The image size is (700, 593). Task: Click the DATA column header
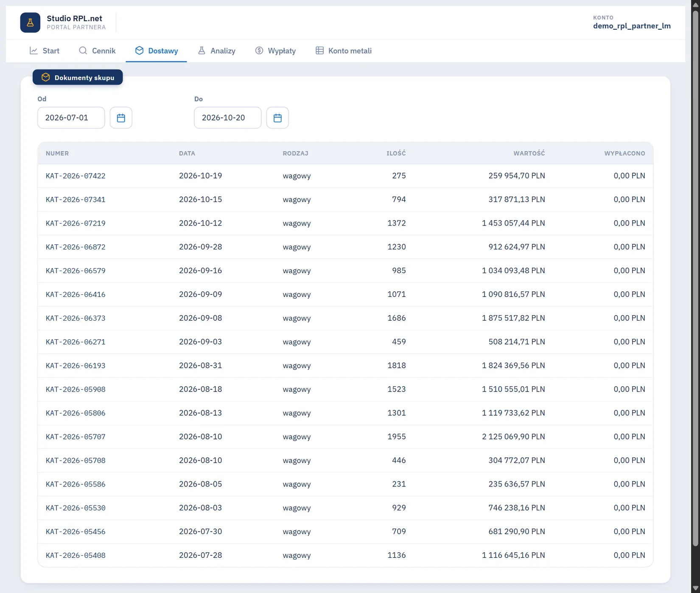point(187,154)
